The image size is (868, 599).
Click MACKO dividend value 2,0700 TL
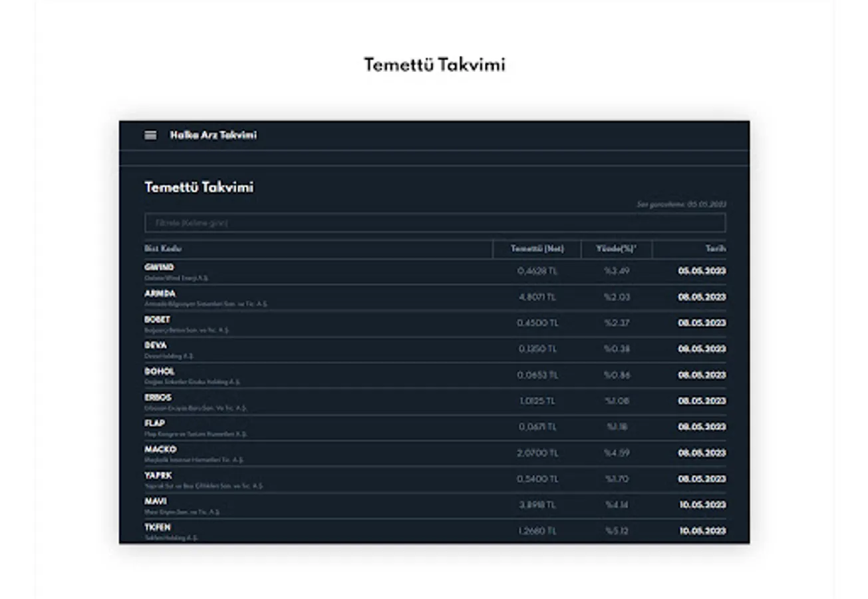coord(537,453)
